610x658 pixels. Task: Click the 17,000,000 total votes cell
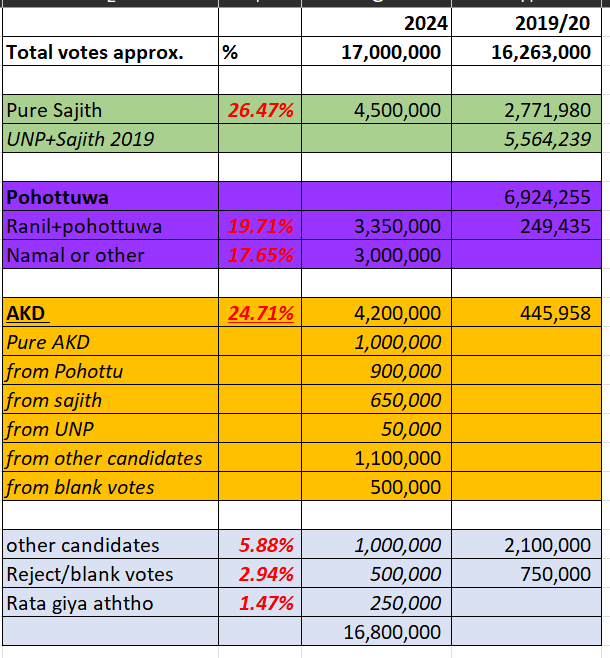tap(376, 52)
